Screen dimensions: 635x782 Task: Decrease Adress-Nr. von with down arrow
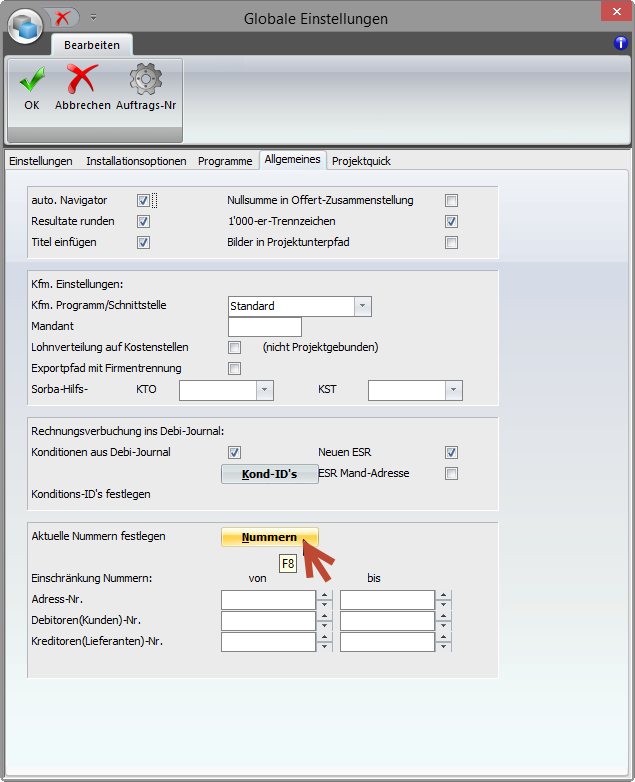tap(325, 604)
